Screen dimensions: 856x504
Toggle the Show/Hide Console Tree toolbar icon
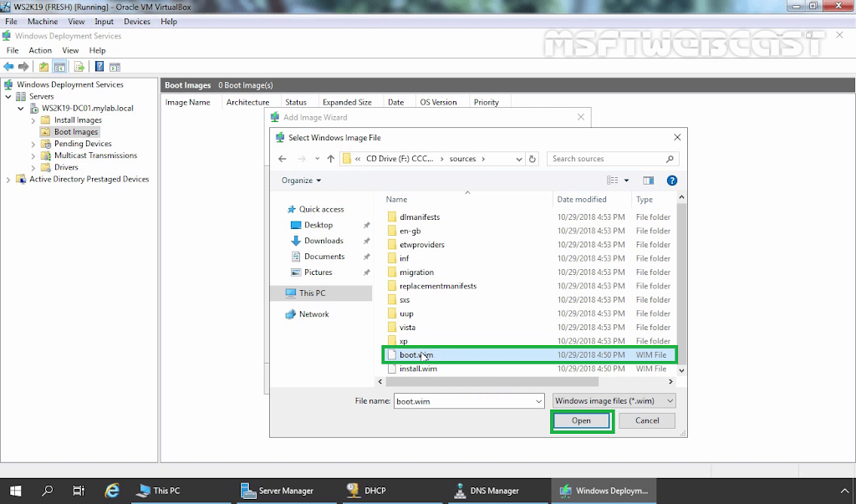[59, 67]
